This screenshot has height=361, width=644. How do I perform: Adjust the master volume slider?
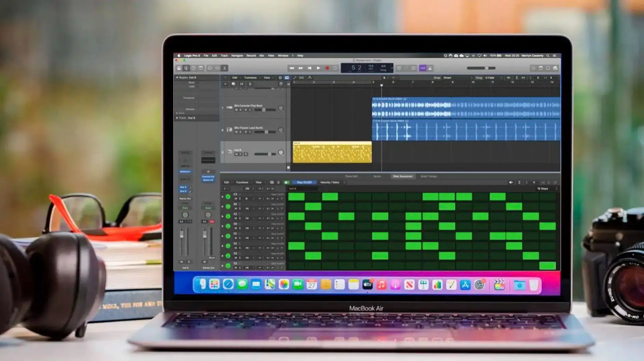click(481, 68)
